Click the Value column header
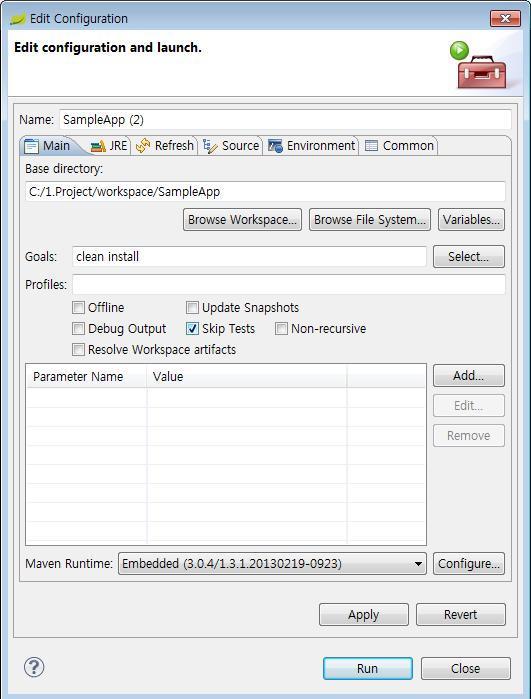This screenshot has width=531, height=699. (247, 377)
